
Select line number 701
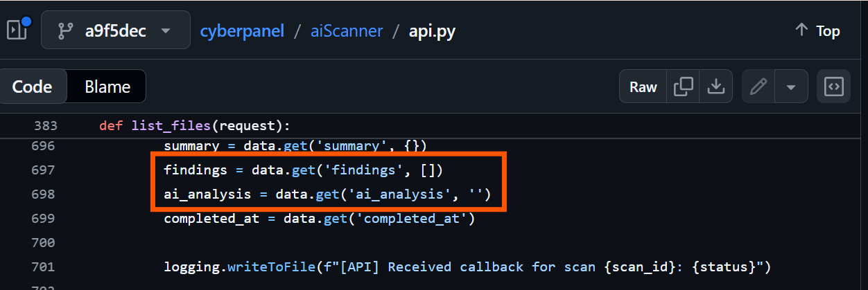tap(43, 266)
